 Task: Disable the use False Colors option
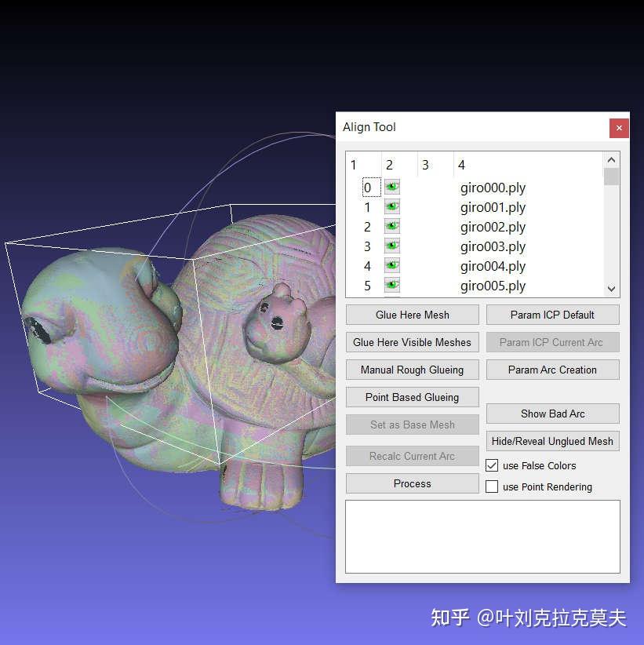click(492, 465)
